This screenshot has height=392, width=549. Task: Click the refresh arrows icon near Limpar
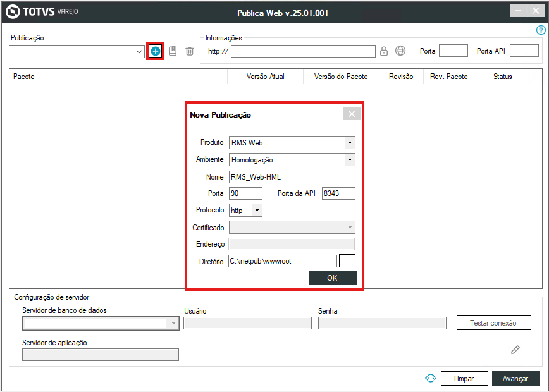(x=431, y=378)
